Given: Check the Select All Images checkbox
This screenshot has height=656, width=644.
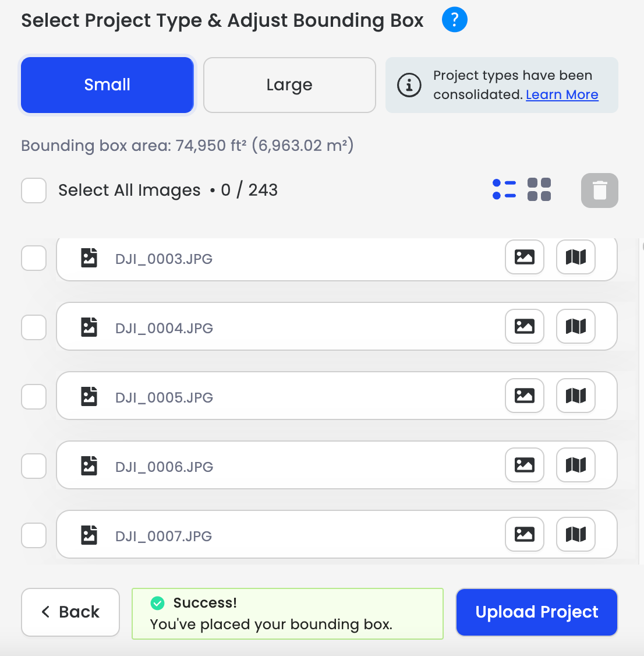Looking at the screenshot, I should pos(34,191).
